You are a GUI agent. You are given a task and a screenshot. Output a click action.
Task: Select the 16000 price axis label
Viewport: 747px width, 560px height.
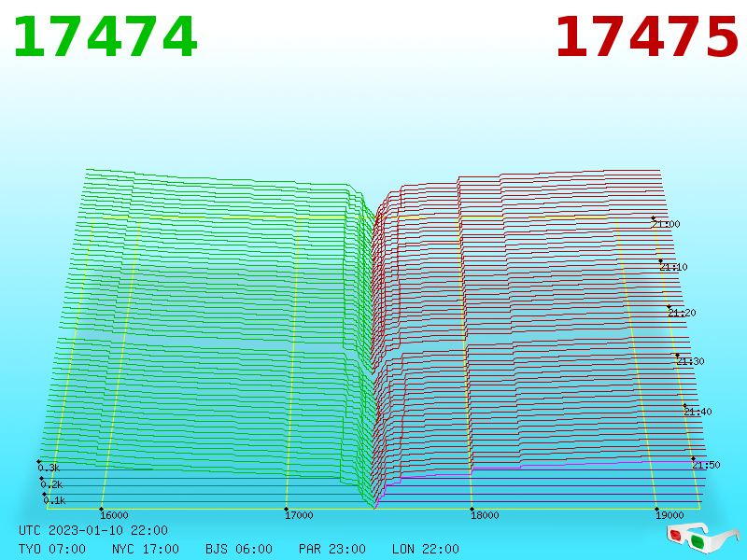click(114, 515)
